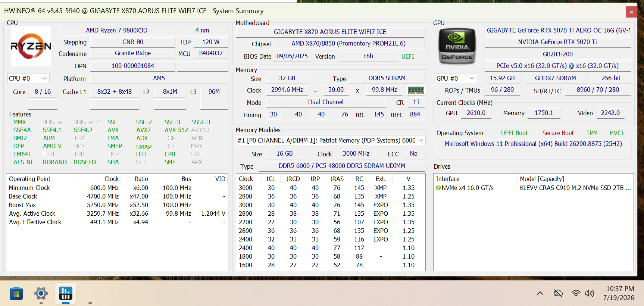Click the 1T command rate value
Viewport: 644px width, 306px height.
point(416,102)
